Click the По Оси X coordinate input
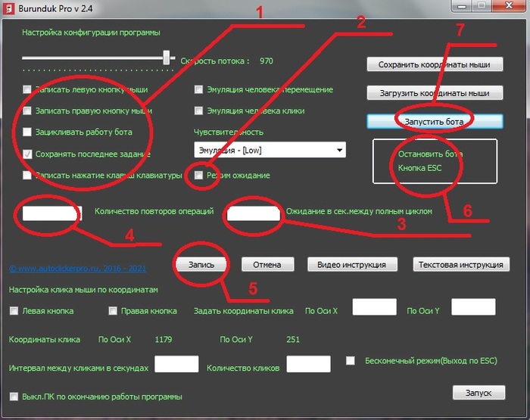This screenshot has width=530, height=420. 374,306
